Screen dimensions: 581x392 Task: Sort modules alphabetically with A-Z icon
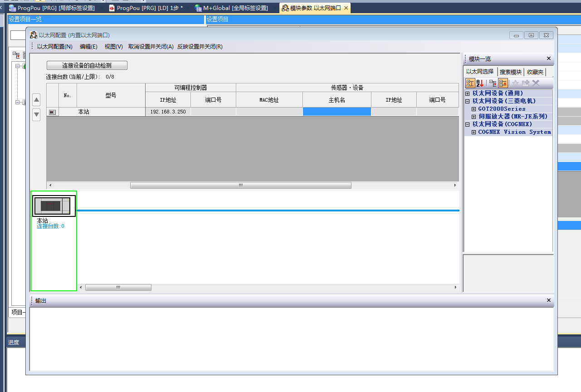480,83
